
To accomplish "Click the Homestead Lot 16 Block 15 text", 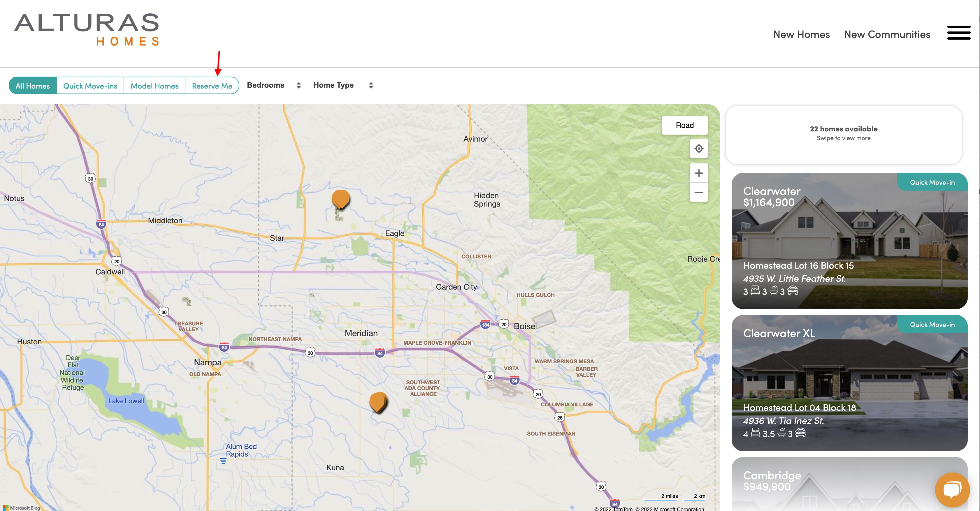I will (798, 265).
